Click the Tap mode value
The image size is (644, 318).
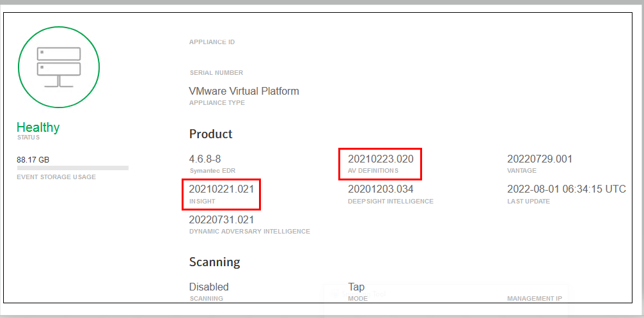(x=356, y=287)
